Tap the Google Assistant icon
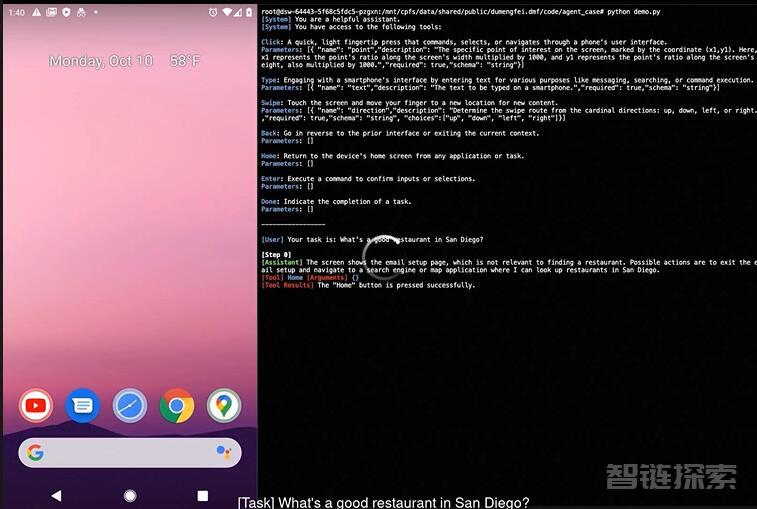Screen dimensions: 757x509 [223, 453]
